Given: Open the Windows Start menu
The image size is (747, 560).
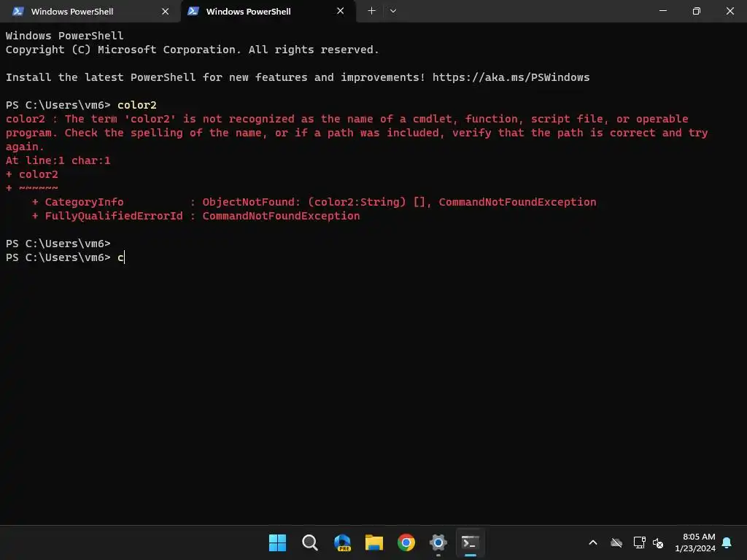Looking at the screenshot, I should coord(277,542).
